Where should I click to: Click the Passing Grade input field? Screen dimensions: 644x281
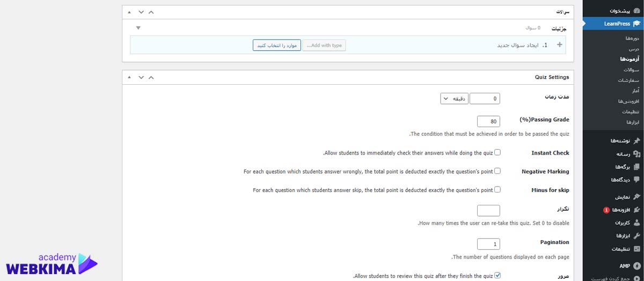pos(488,121)
